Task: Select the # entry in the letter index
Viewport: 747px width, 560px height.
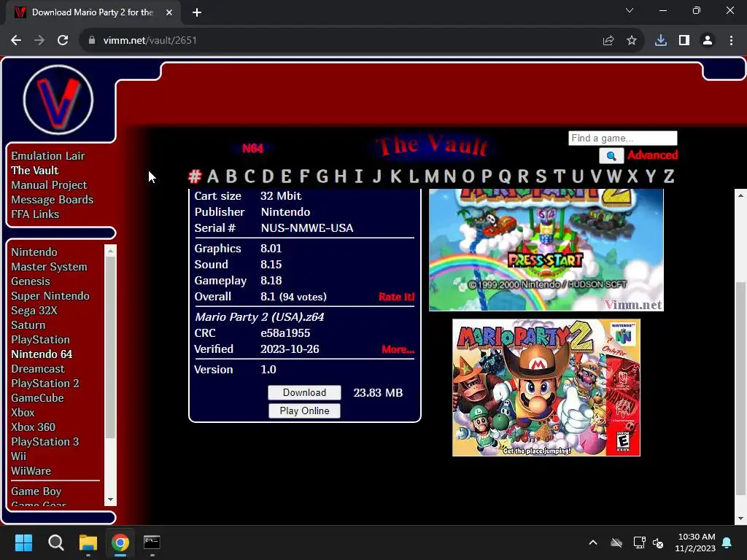Action: (194, 176)
